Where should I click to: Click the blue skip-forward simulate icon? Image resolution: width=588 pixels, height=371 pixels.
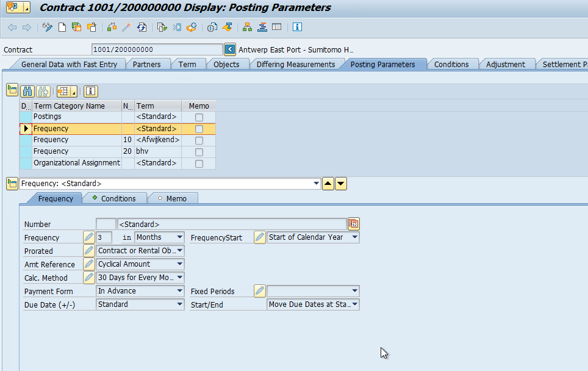(x=177, y=27)
